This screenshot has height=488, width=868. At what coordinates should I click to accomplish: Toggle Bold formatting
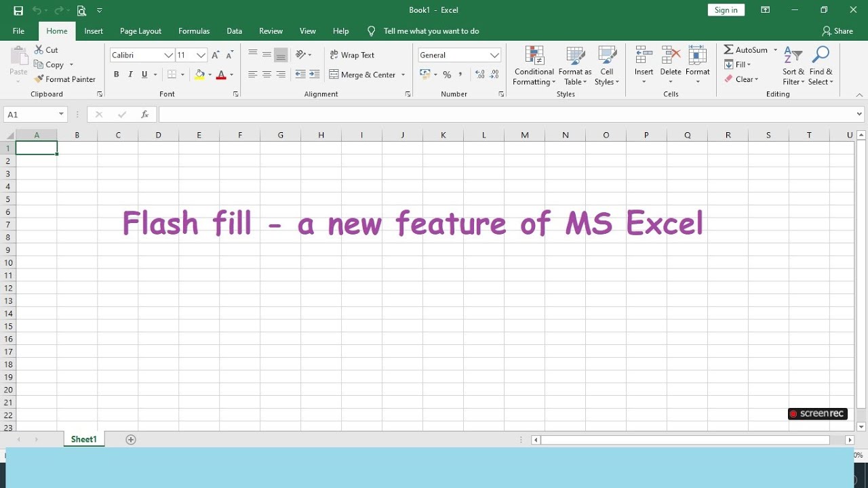pyautogui.click(x=117, y=75)
